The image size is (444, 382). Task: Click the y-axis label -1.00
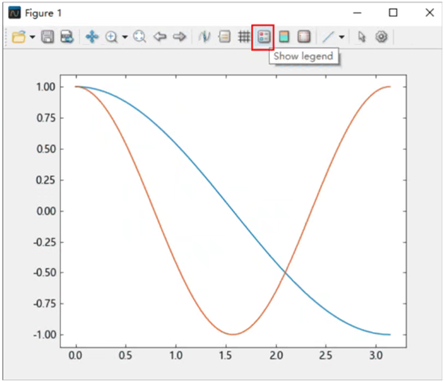(x=44, y=335)
